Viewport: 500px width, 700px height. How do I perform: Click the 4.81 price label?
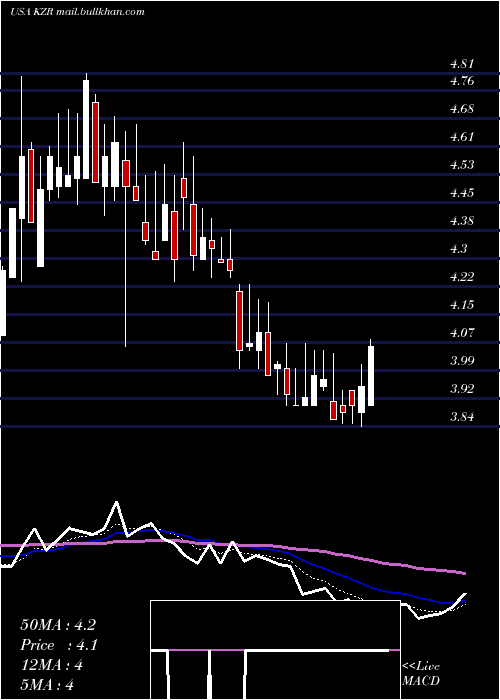click(462, 64)
